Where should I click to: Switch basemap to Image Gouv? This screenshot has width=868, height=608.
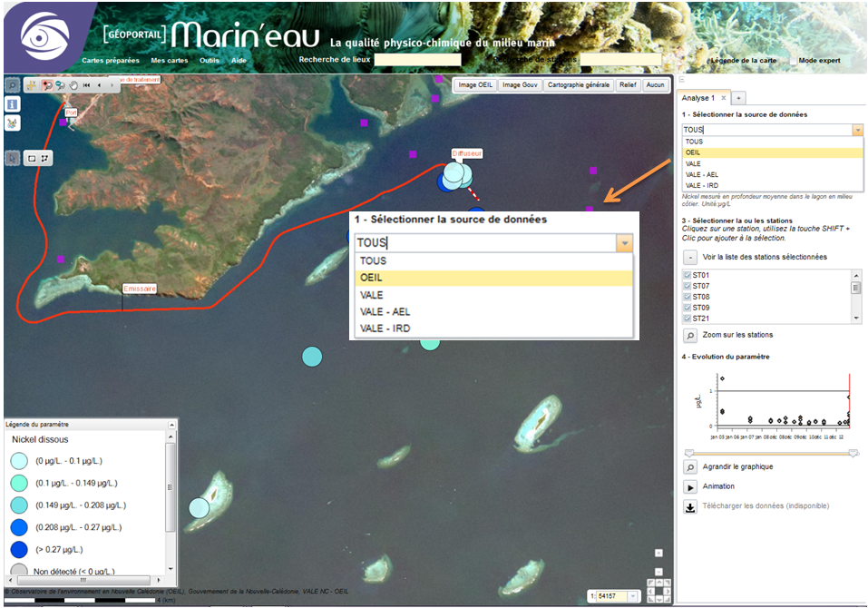point(520,84)
